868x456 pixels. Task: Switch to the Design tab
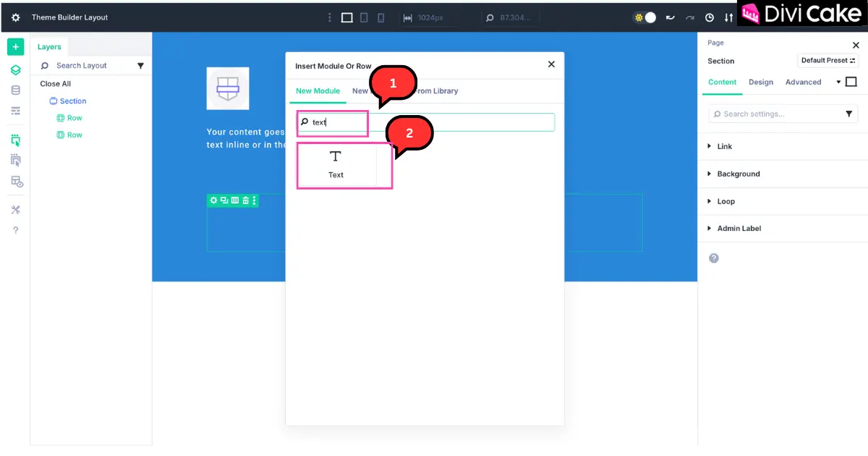pos(761,82)
